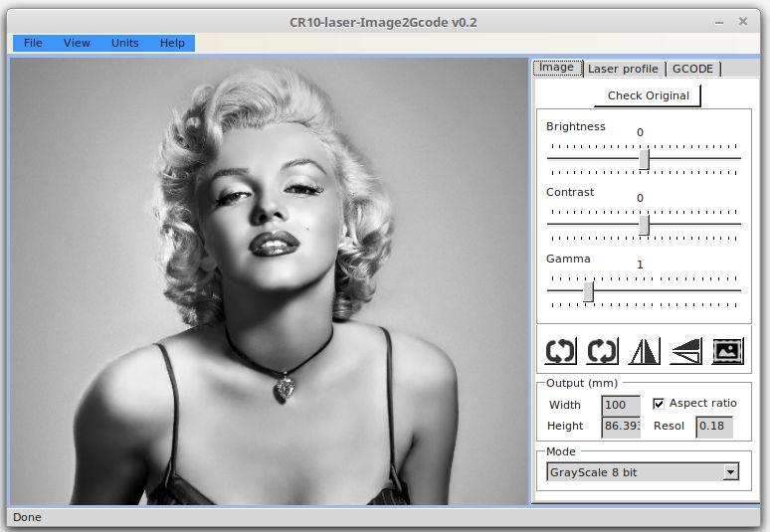Close the CR10-laser-Image2Gcode window
770x532 pixels.
tap(743, 22)
